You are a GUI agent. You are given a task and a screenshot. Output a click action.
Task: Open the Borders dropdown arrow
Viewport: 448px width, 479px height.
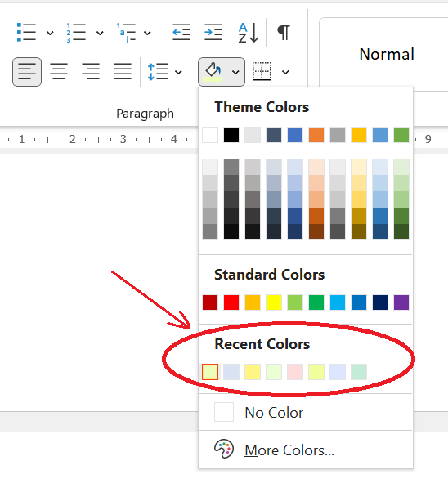(285, 72)
